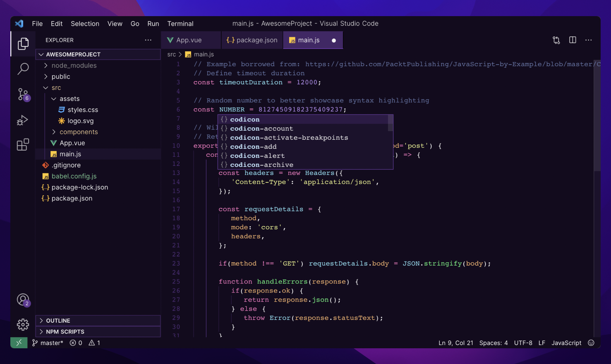The image size is (611, 364).
Task: Open the Run menu
Action: [x=153, y=24]
